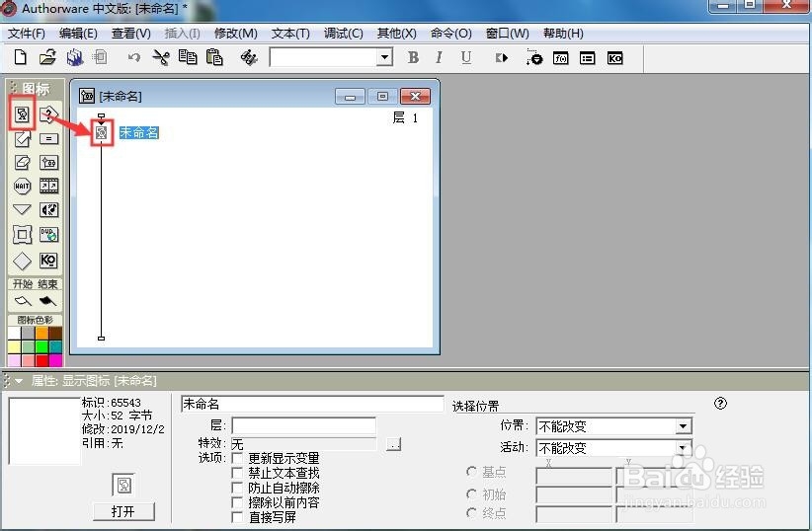Select the Interaction icon in the palette

(48, 114)
